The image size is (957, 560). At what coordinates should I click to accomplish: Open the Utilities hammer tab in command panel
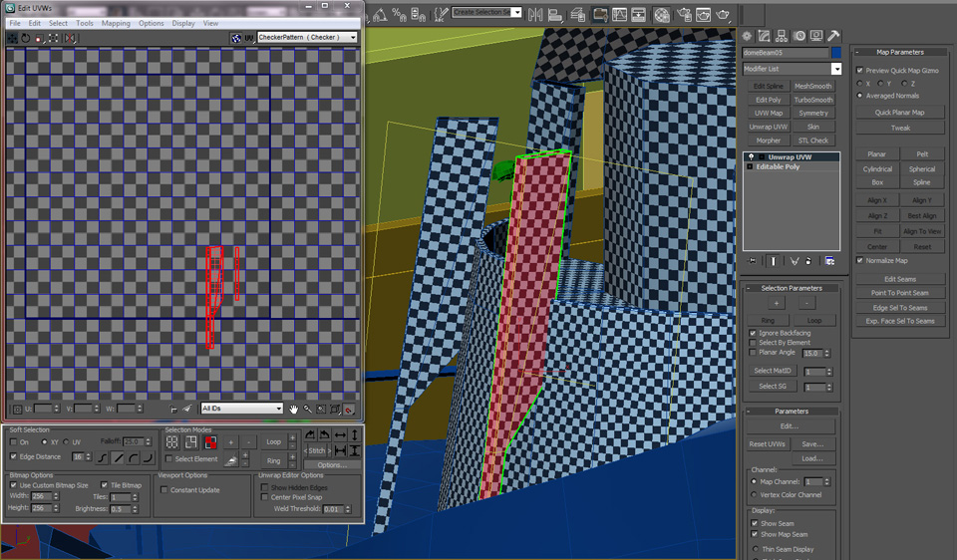[833, 36]
